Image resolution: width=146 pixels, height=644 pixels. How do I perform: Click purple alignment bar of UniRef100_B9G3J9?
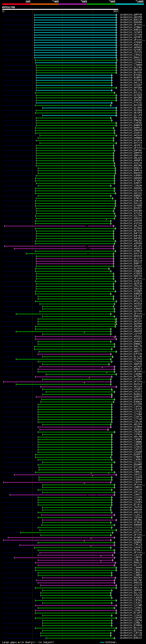click(x=75, y=261)
